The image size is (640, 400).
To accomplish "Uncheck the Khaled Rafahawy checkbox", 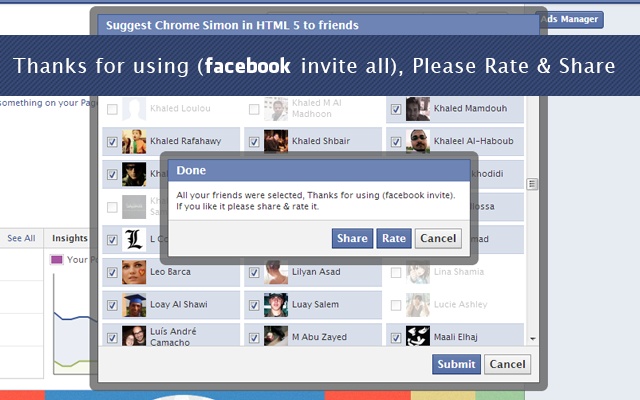I will point(112,142).
